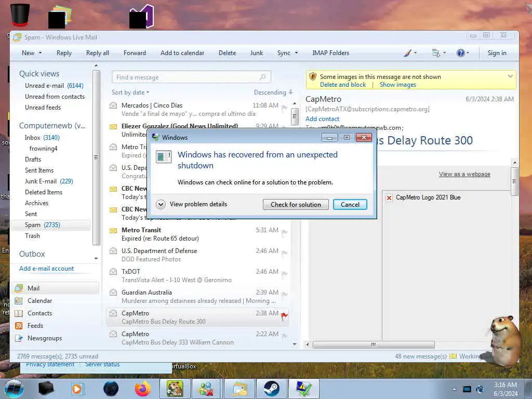Open View as a webpage link
This screenshot has height=399, width=532.
click(x=464, y=175)
